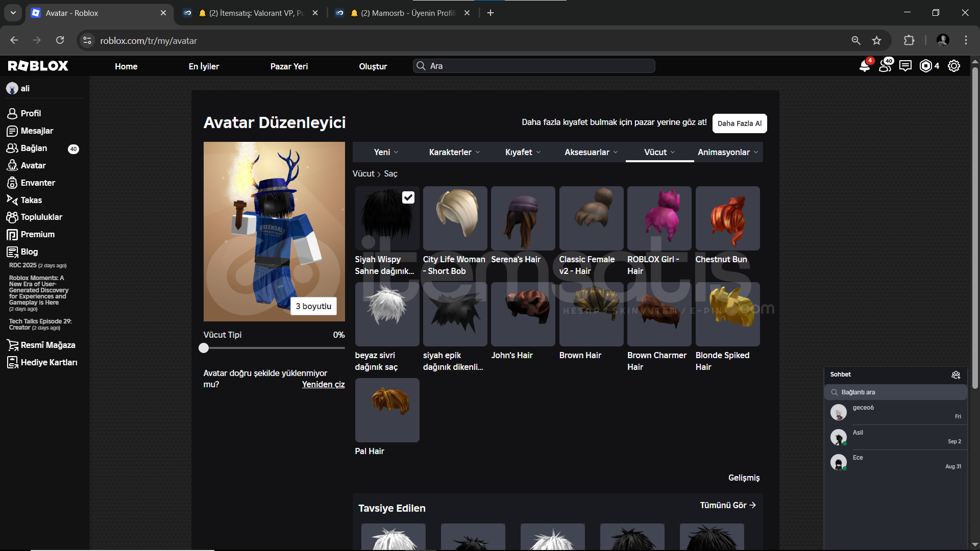Expand the Karakterler dropdown
This screenshot has height=551, width=980.
pos(454,152)
